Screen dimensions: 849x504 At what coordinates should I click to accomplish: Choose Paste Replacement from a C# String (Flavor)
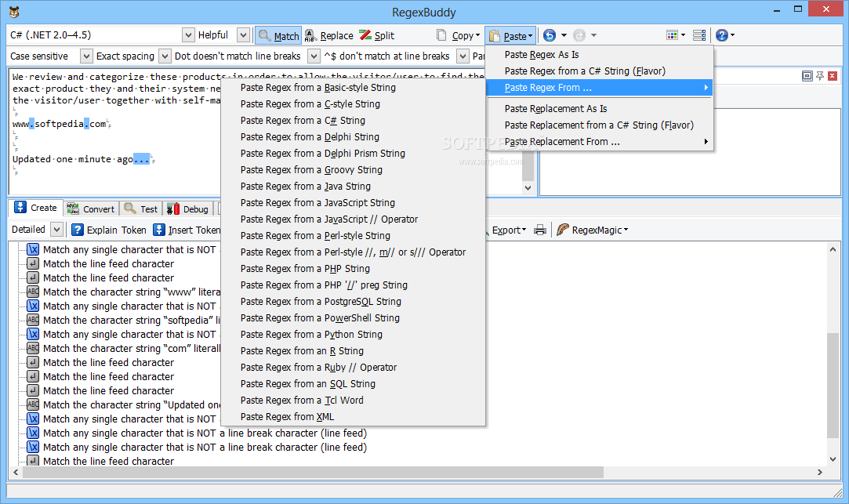point(600,125)
